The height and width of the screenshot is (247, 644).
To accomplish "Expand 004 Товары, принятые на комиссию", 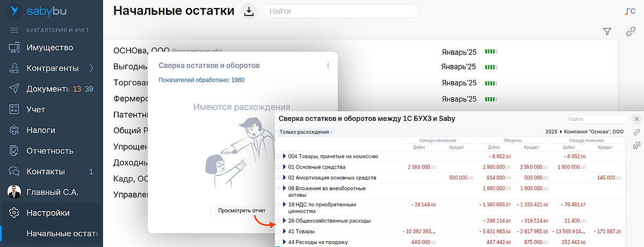I will click(x=285, y=156).
